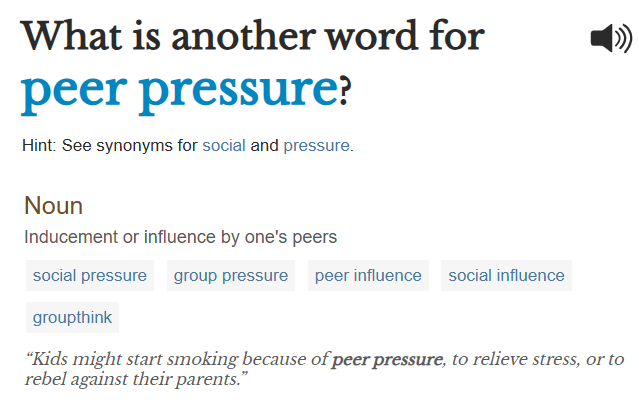This screenshot has width=639, height=406.
Task: Choose the 'social influence' synonym chip
Action: pyautogui.click(x=507, y=275)
